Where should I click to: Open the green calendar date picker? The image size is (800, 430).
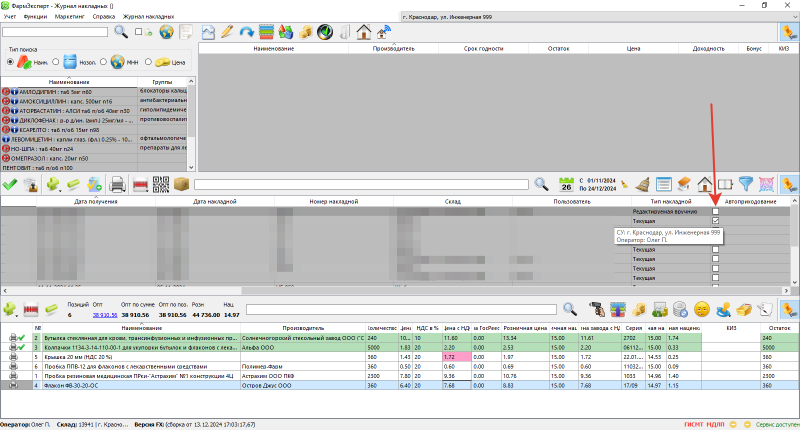pos(567,184)
